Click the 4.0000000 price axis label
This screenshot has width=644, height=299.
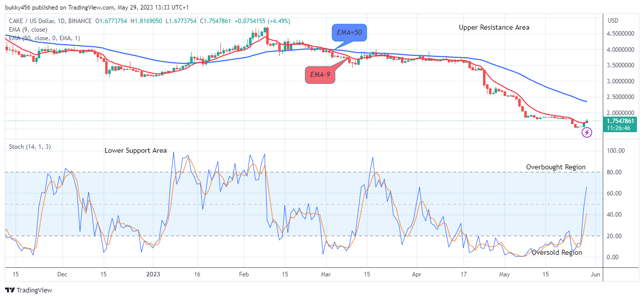[621, 50]
